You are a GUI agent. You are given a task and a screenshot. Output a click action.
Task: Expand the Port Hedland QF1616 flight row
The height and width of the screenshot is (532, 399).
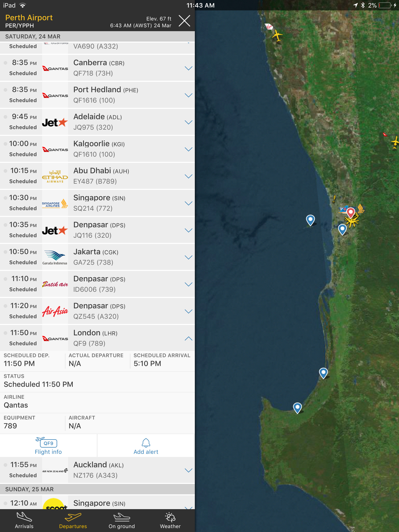pos(188,95)
